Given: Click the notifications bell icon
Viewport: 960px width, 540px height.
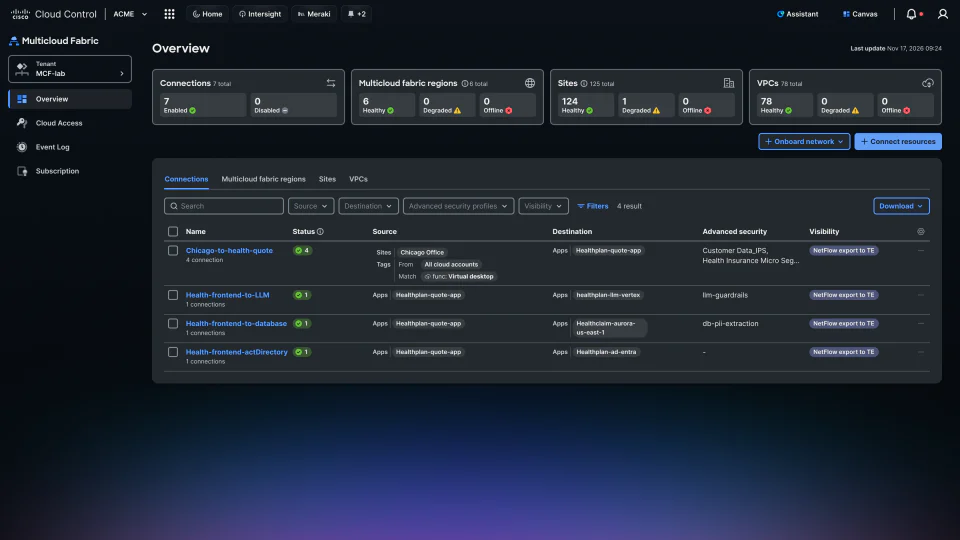Looking at the screenshot, I should coord(911,14).
